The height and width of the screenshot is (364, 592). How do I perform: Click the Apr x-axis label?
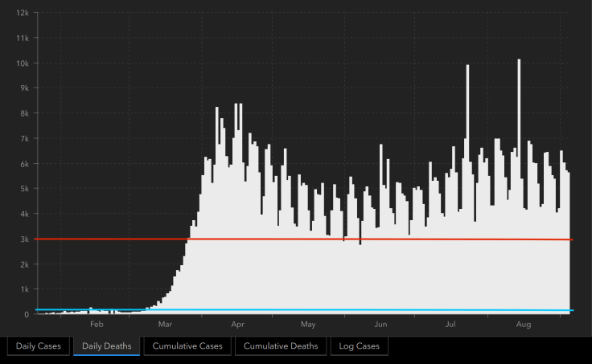coord(237,325)
